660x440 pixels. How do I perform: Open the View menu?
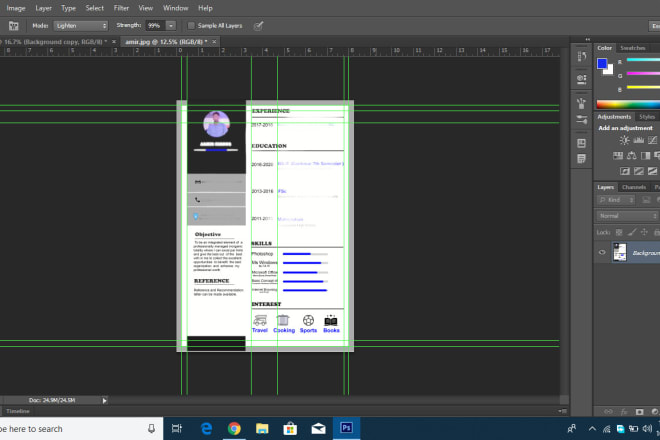click(x=146, y=8)
